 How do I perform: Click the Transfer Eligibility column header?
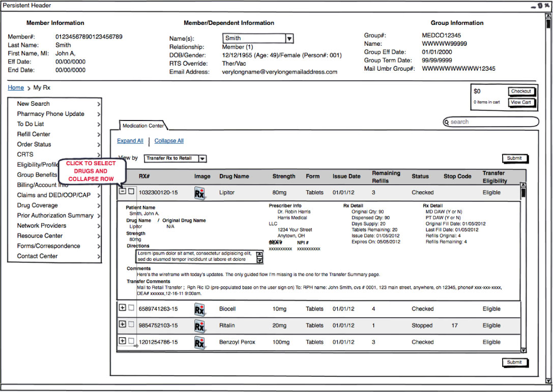point(495,177)
